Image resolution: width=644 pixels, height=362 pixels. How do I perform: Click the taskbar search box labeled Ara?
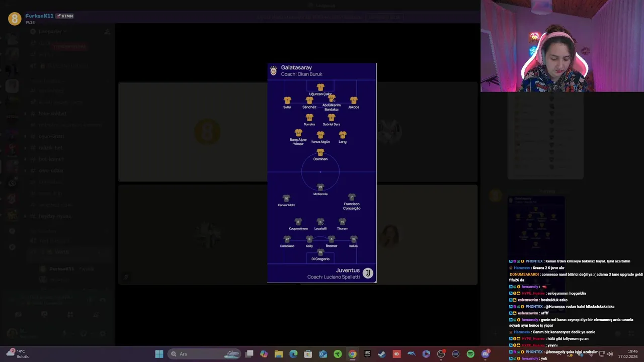(205, 354)
